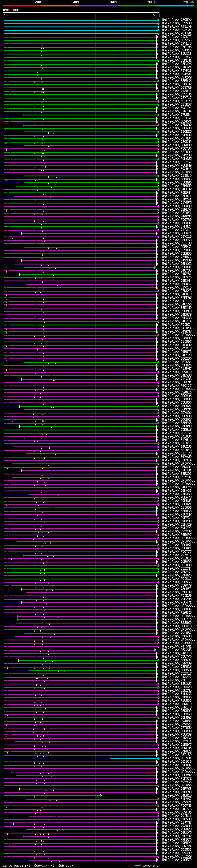The height and width of the screenshot is (868, 197).
Task: Click the green alignment bar for UniRef100_C1ZGT2
Action: [x=81, y=37]
